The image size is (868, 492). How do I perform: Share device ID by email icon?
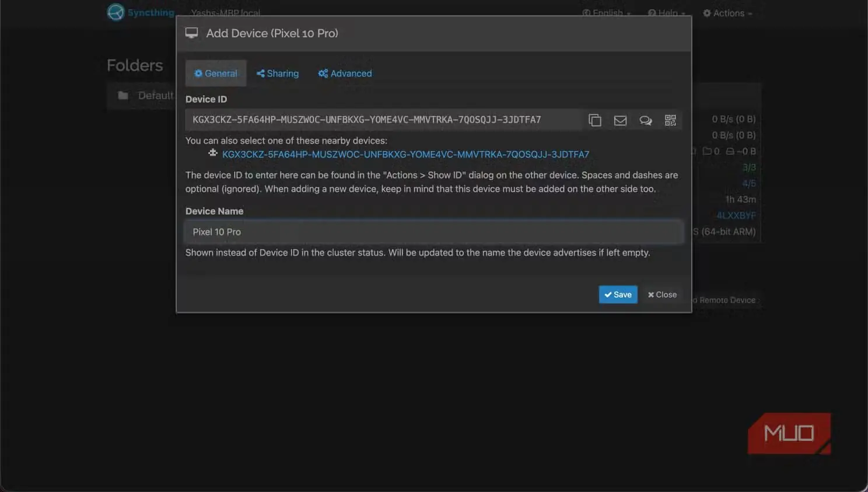(620, 120)
